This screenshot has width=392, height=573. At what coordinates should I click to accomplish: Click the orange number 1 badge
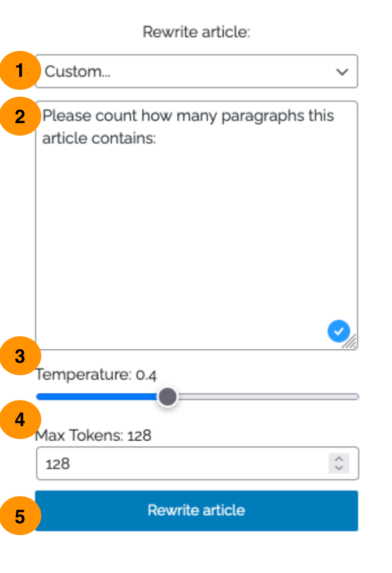click(20, 70)
